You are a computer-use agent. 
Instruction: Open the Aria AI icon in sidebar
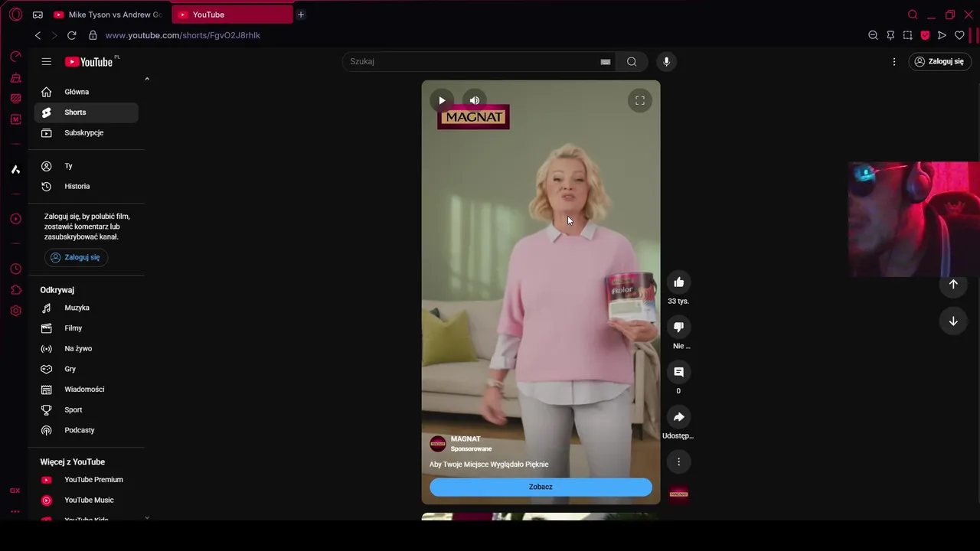(x=15, y=169)
